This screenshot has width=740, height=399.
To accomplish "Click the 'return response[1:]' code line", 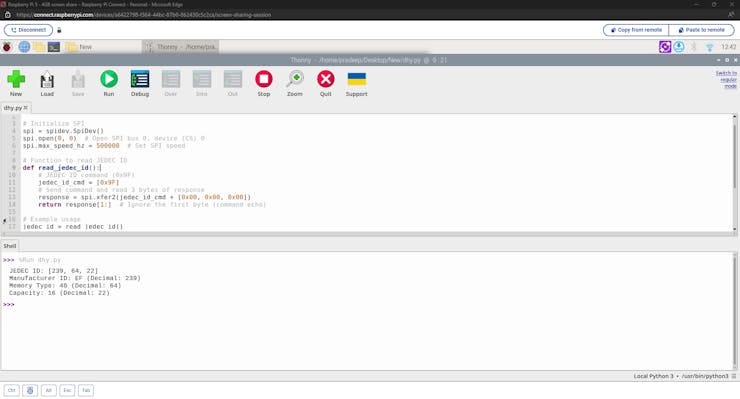I will (x=152, y=204).
